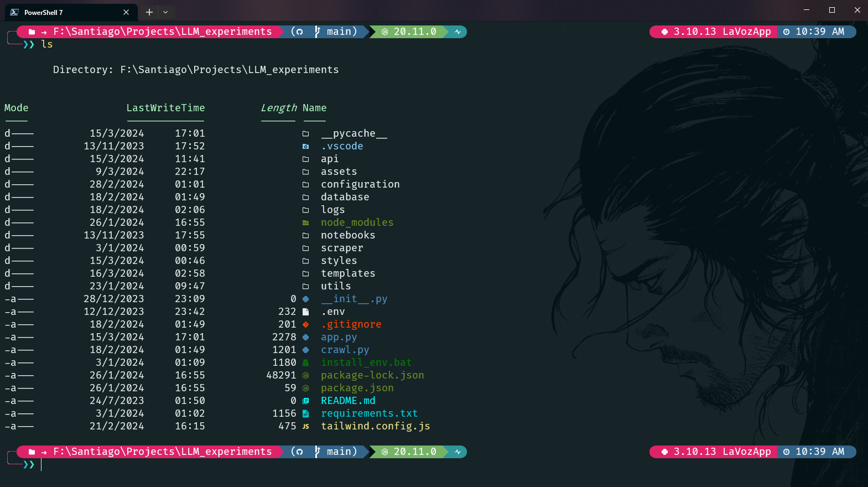The width and height of the screenshot is (868, 487).
Task: Click the Directory path output line
Action: [x=196, y=70]
